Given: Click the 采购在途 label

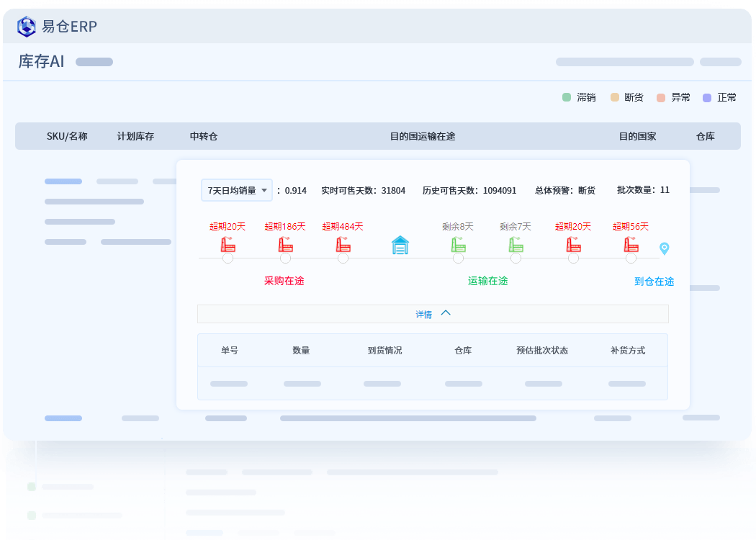Looking at the screenshot, I should pyautogui.click(x=284, y=281).
